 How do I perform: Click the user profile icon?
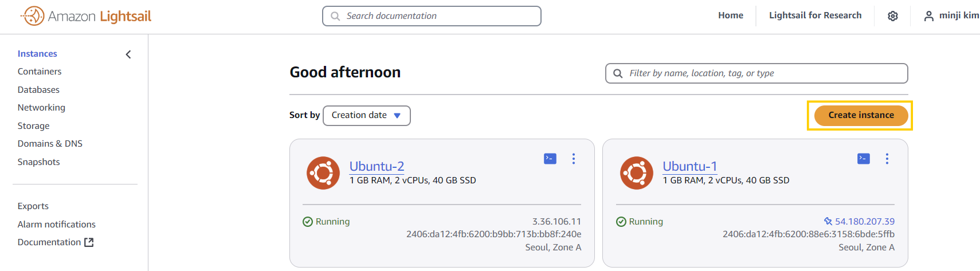928,16
